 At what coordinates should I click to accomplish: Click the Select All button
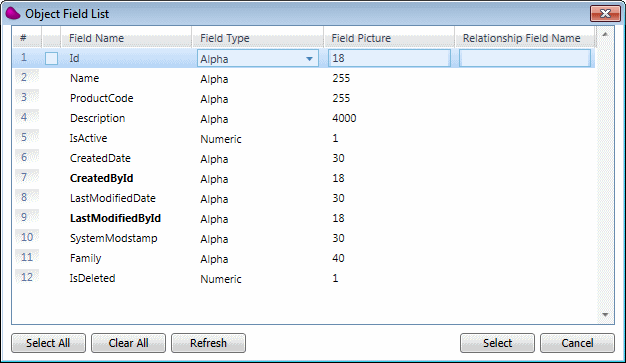click(48, 343)
